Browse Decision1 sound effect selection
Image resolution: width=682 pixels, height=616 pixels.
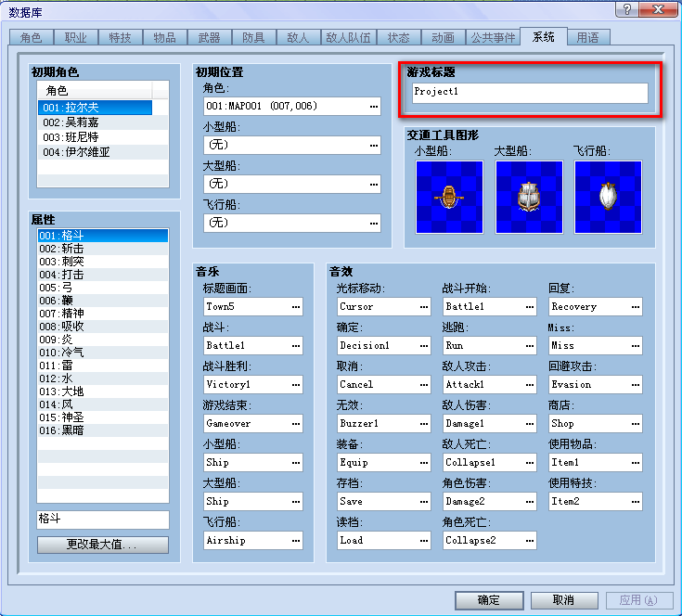pyautogui.click(x=424, y=346)
